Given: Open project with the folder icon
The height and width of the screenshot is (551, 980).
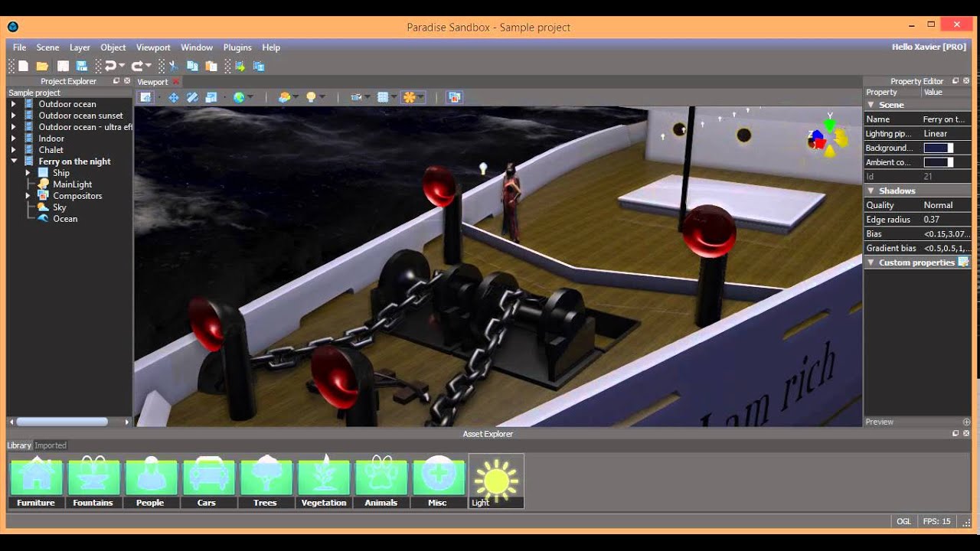Looking at the screenshot, I should (x=42, y=67).
